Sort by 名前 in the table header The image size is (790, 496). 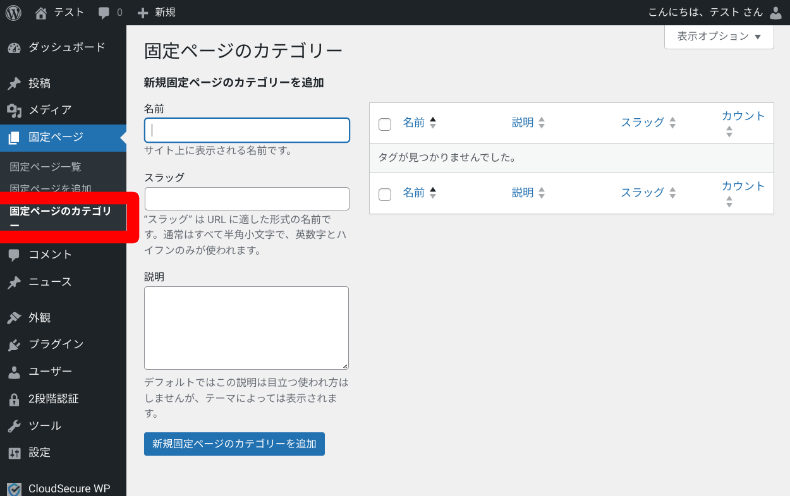pyautogui.click(x=419, y=122)
